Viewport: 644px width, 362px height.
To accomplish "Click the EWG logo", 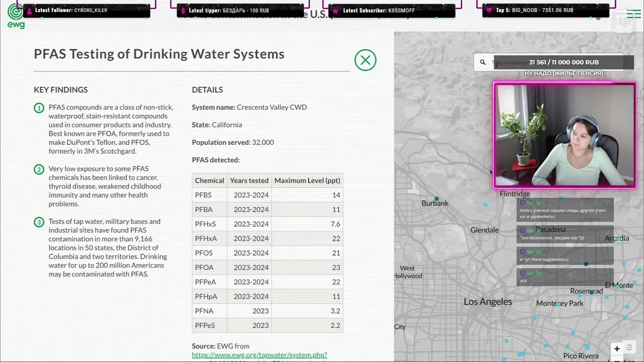I will [16, 17].
